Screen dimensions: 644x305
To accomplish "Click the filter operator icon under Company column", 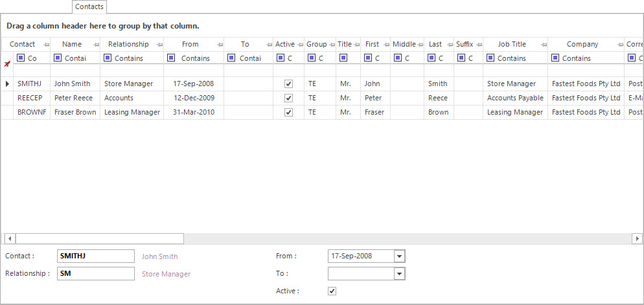I will point(555,58).
